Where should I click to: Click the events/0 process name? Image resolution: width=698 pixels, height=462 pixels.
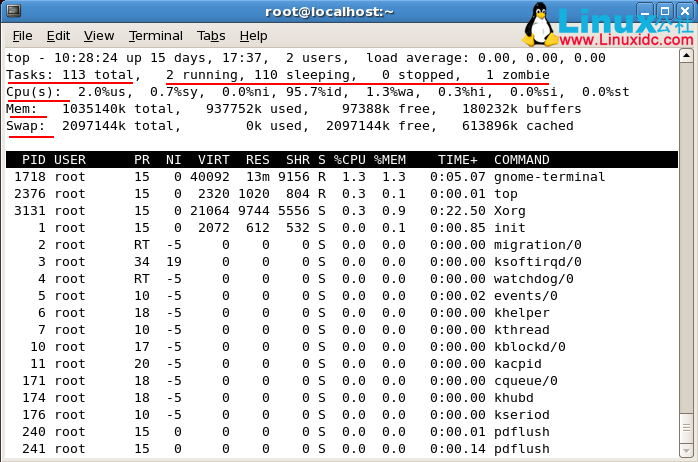(x=526, y=296)
